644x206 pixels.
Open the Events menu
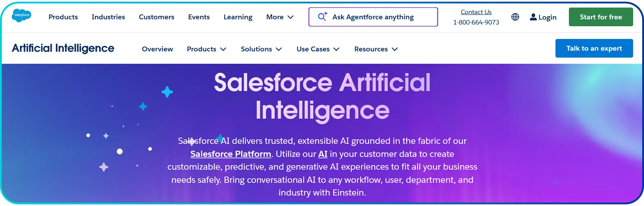[199, 17]
